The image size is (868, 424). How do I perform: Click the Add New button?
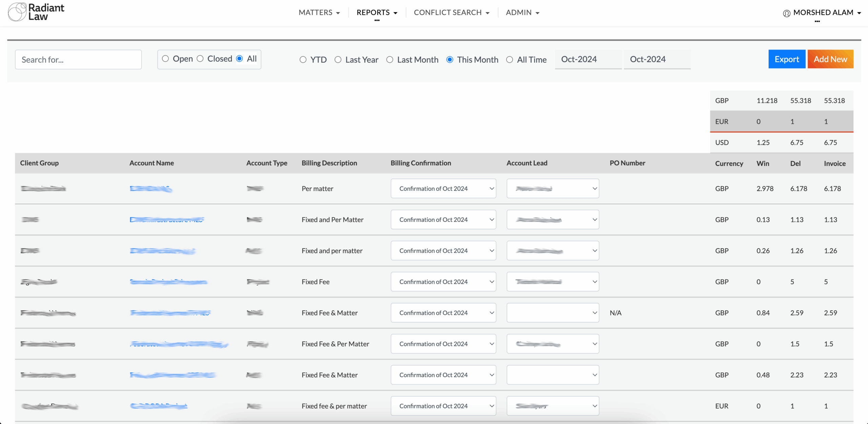830,59
